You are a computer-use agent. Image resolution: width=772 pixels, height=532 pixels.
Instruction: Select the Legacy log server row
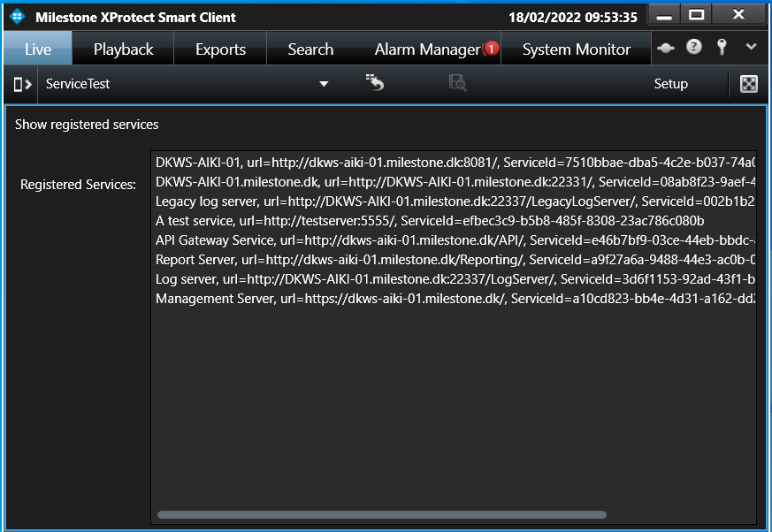tap(454, 201)
